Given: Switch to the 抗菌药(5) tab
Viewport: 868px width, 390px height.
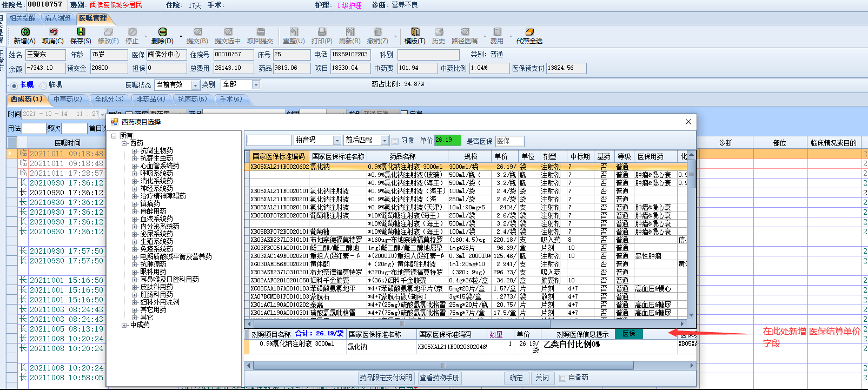Looking at the screenshot, I should click(193, 100).
